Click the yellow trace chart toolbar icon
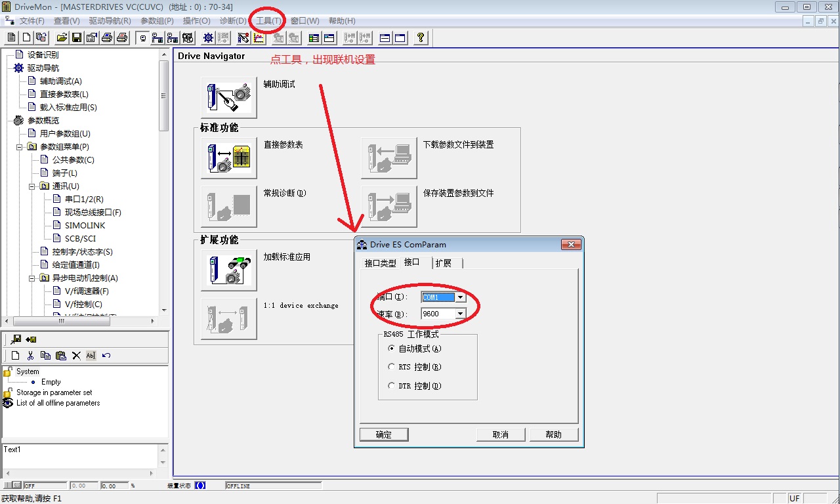Image resolution: width=840 pixels, height=504 pixels. [x=259, y=38]
